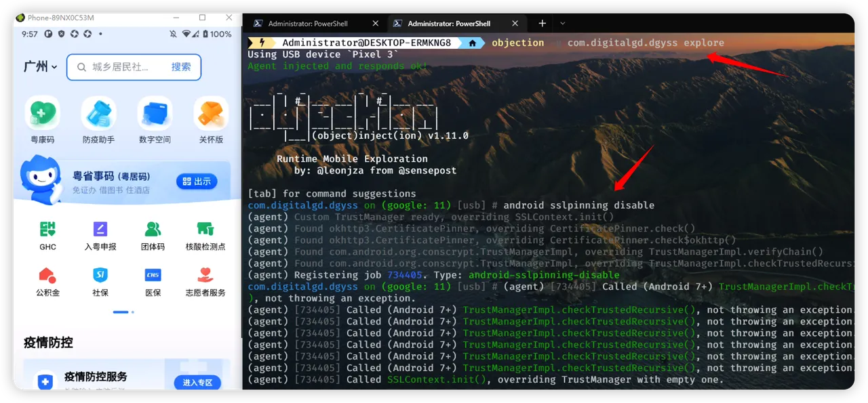The image size is (868, 403).
Task: Open the terminal new-tab profile dropdown arrow
Action: [x=562, y=24]
